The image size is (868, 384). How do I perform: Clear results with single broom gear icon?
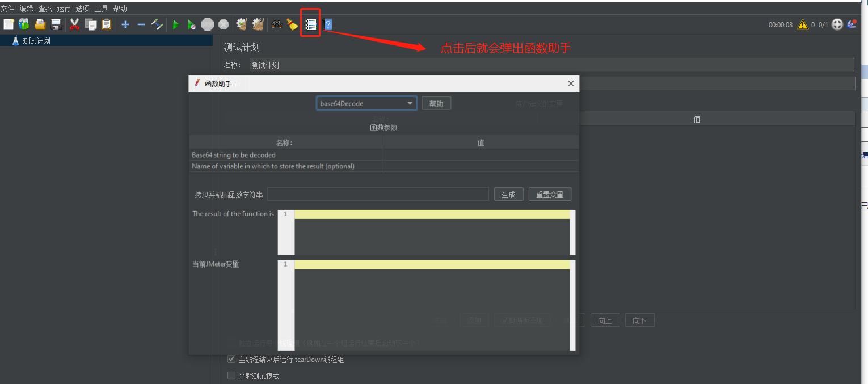pos(242,24)
